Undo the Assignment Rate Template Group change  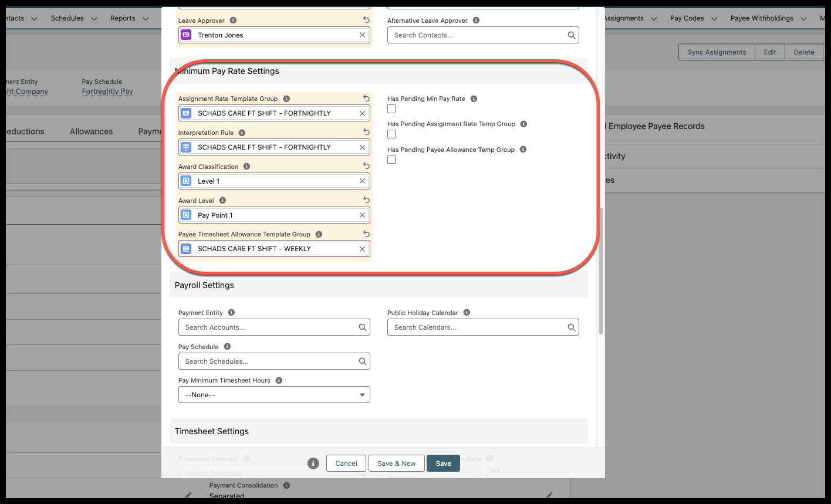tap(366, 99)
